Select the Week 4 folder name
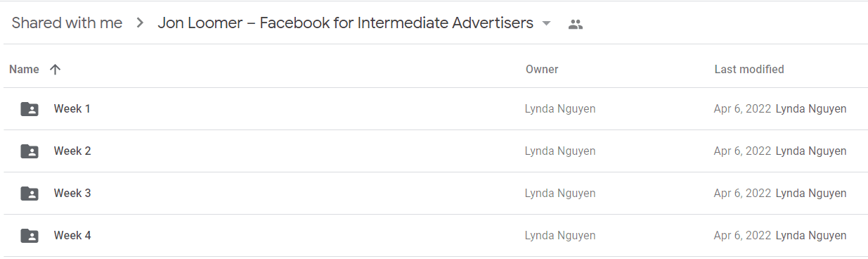 [x=72, y=236]
